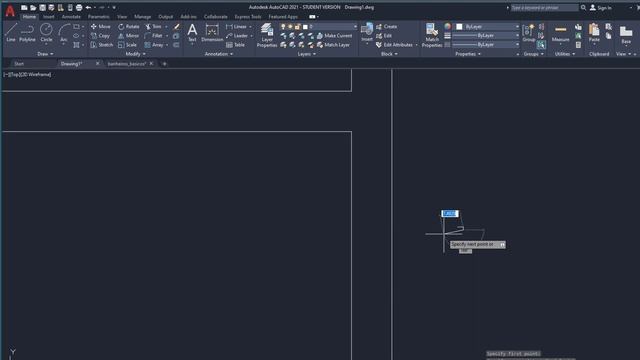Select the Fillet tool
Viewport: 640px width, 360px height.
(x=153, y=36)
